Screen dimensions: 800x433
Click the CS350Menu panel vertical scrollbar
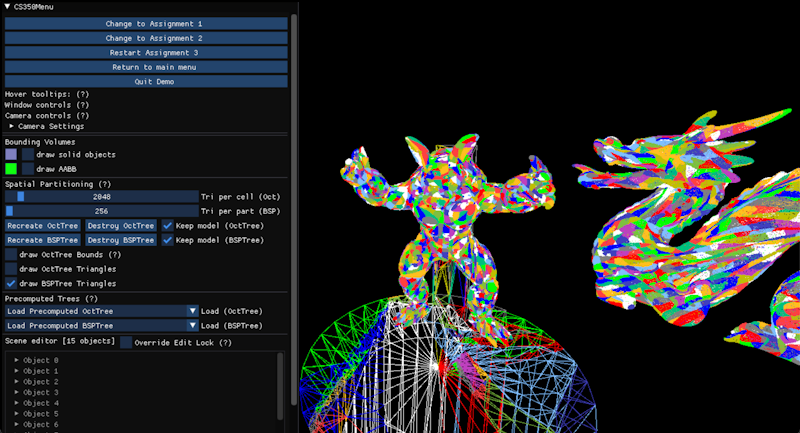(x=293, y=210)
